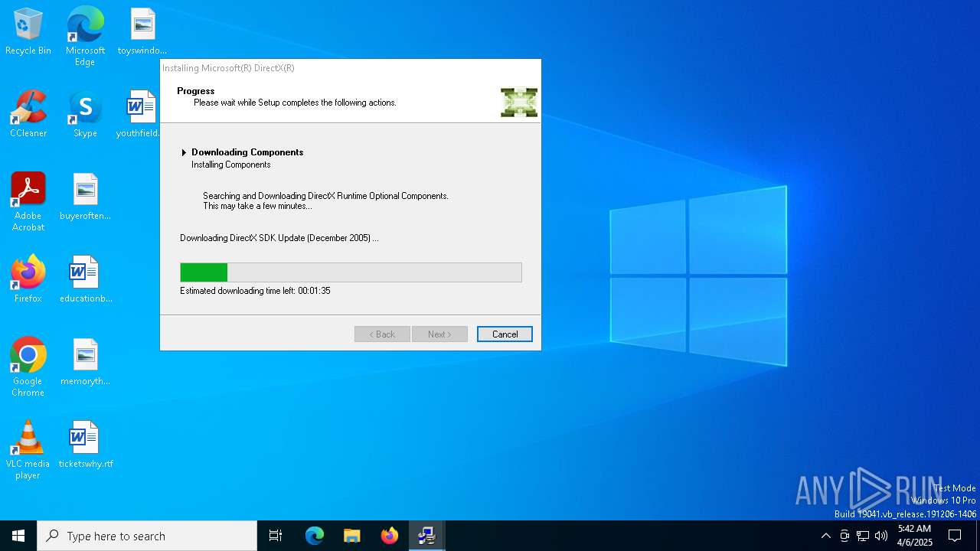Viewport: 980px width, 551px height.
Task: Select the educationb Word document icon
Action: coord(85,280)
